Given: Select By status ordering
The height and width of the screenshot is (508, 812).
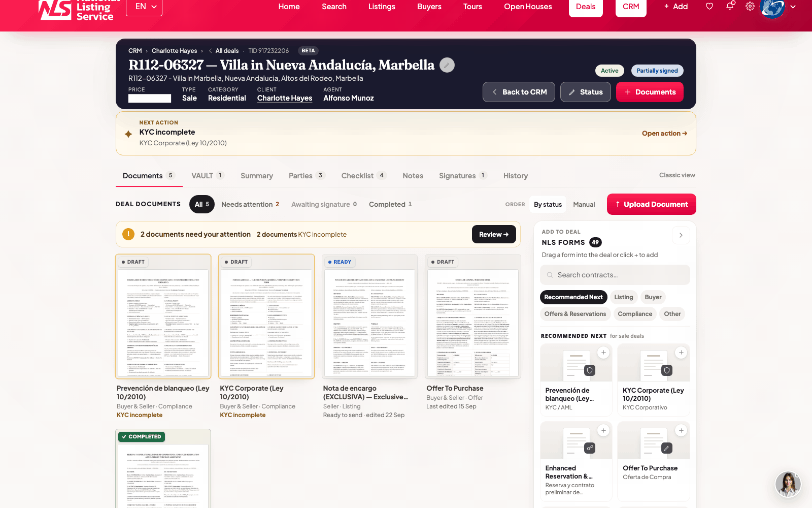Looking at the screenshot, I should (548, 204).
